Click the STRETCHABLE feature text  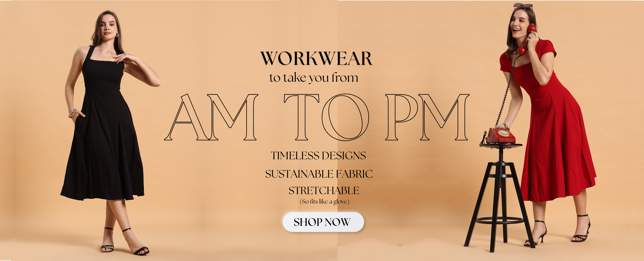tap(324, 191)
